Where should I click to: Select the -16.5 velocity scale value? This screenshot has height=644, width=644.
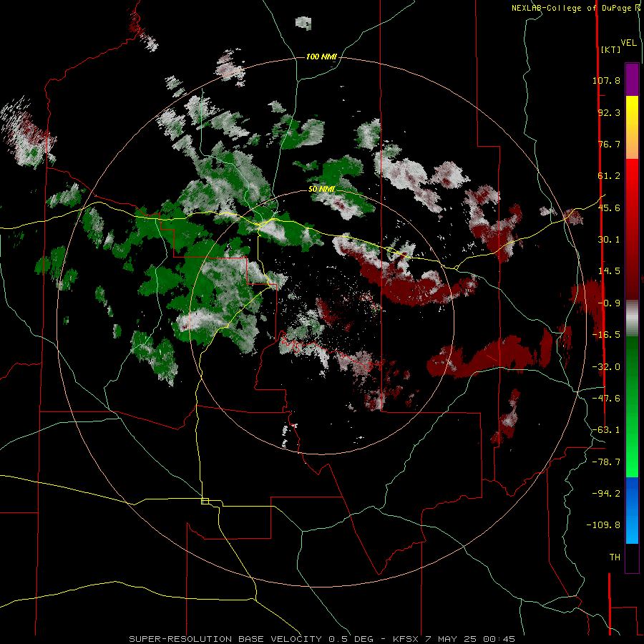coord(606,335)
